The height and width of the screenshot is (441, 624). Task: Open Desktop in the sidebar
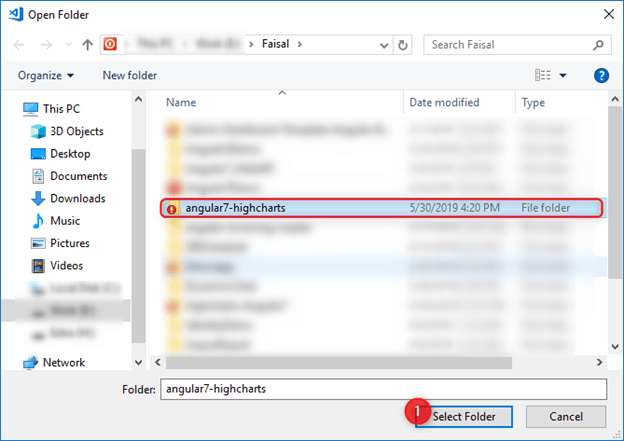[70, 154]
